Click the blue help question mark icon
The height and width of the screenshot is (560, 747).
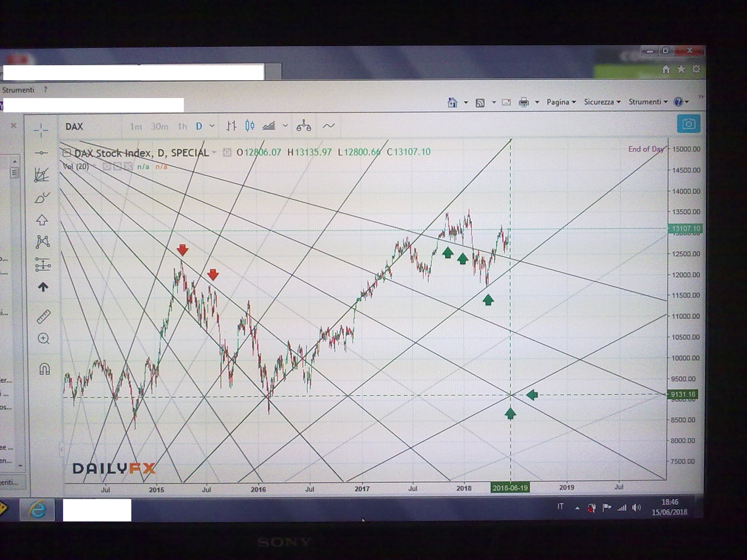point(678,102)
